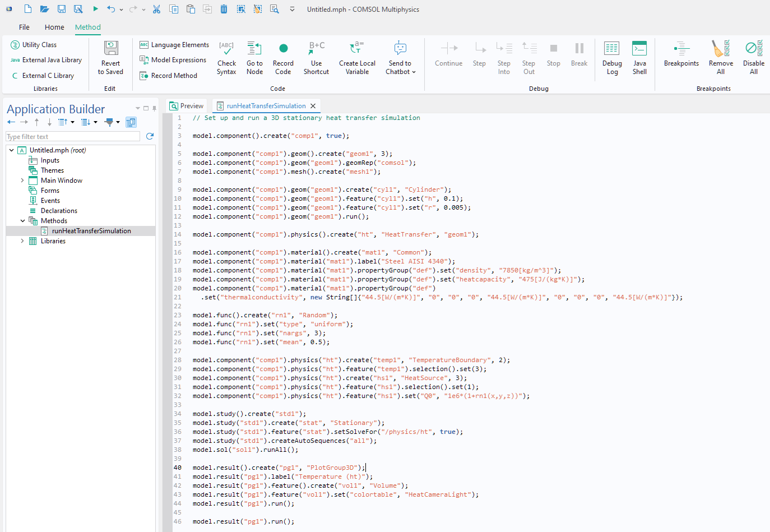The height and width of the screenshot is (532, 770).
Task: Save the file with the floppy disk icon
Action: coord(62,9)
